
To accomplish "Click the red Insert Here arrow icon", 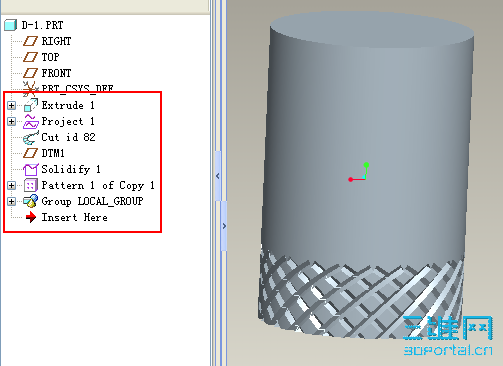I will [x=31, y=217].
